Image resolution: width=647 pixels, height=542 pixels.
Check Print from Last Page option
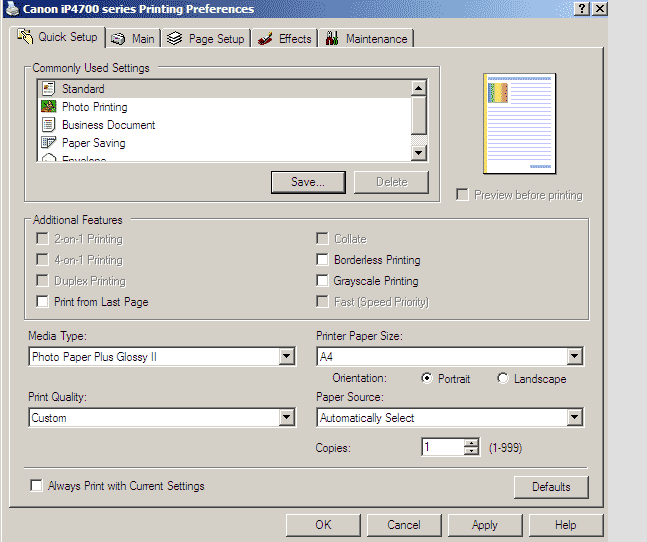[42, 302]
